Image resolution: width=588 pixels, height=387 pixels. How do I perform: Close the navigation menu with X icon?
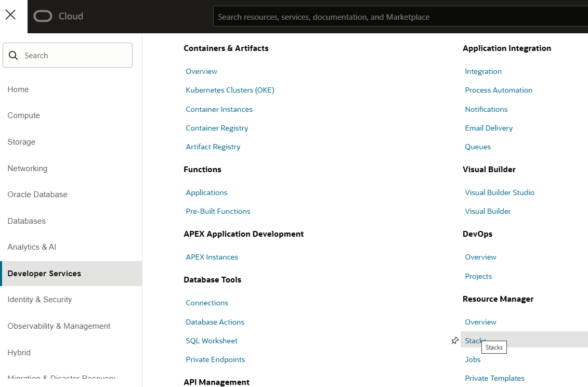tap(10, 15)
